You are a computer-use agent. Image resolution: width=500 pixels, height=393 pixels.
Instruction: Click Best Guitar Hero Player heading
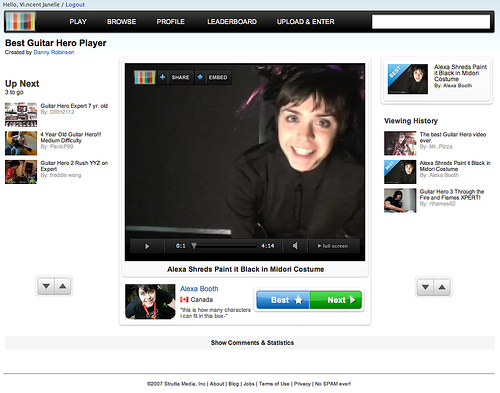tap(56, 43)
